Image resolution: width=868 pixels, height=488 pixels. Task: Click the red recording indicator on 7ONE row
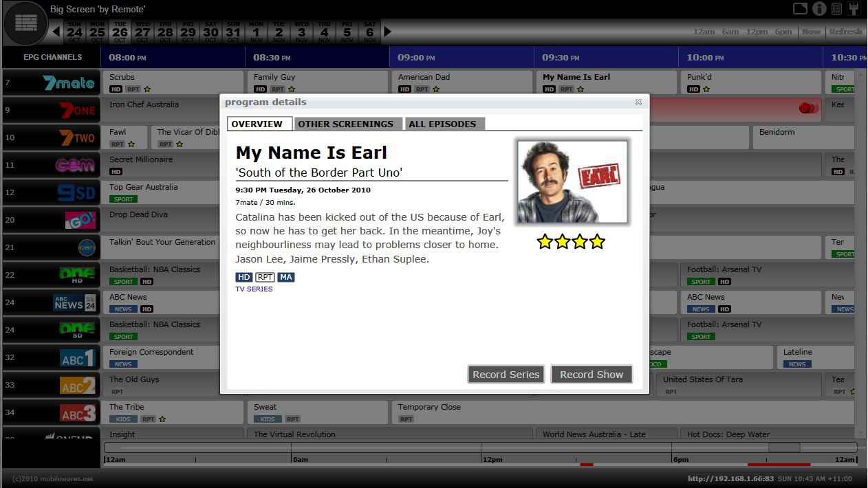click(808, 108)
